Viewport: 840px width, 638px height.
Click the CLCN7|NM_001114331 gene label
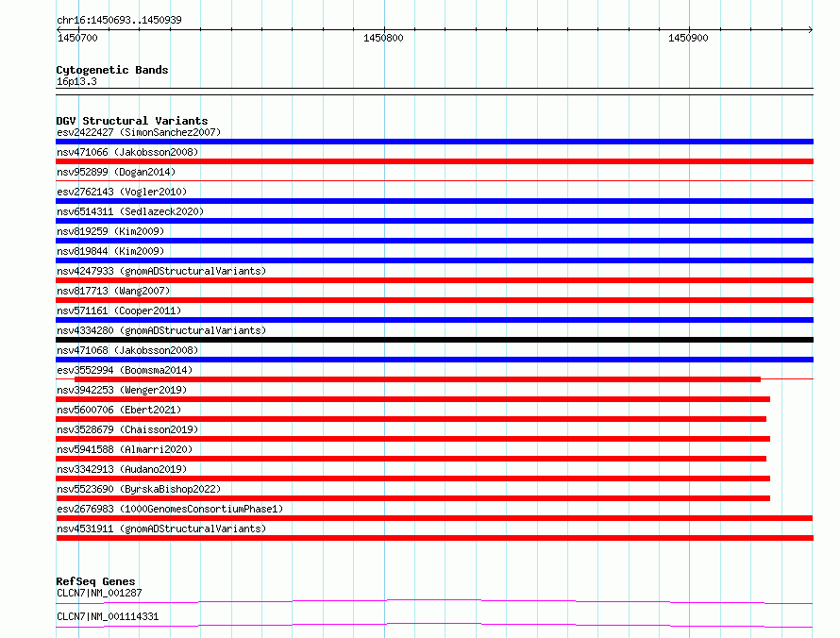(x=108, y=616)
